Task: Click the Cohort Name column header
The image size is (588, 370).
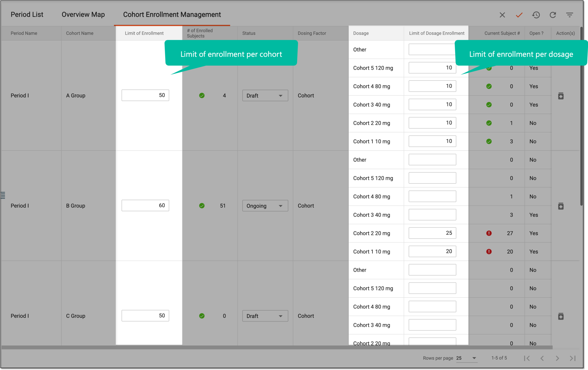Action: coord(79,33)
